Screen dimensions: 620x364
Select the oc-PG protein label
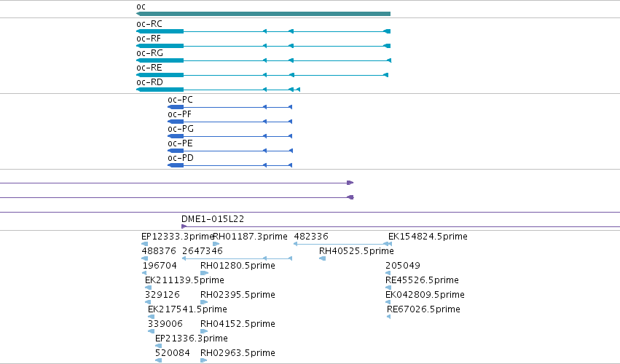(x=181, y=129)
